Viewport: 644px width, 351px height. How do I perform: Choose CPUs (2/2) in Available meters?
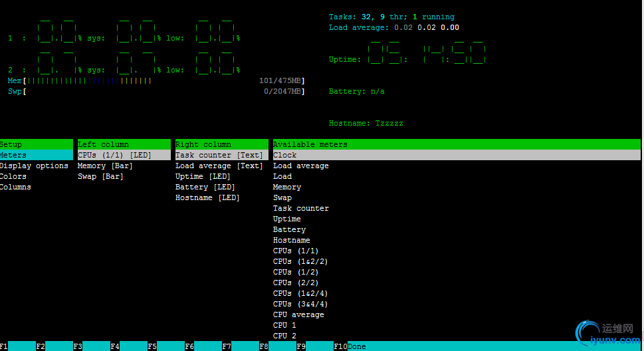point(296,283)
